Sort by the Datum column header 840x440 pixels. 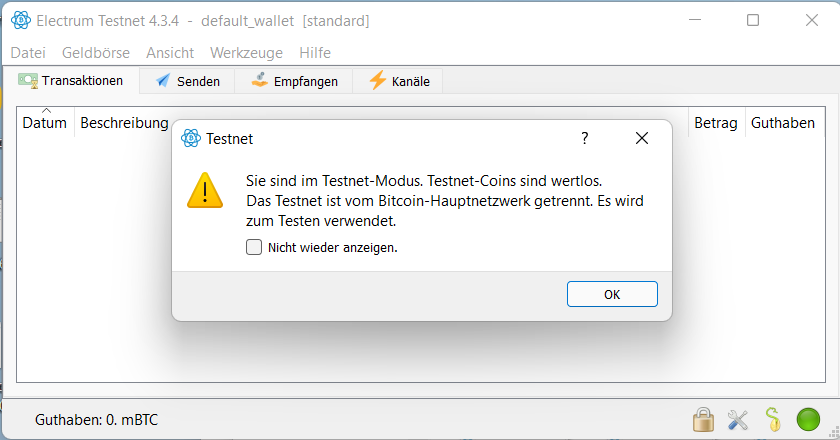click(44, 123)
